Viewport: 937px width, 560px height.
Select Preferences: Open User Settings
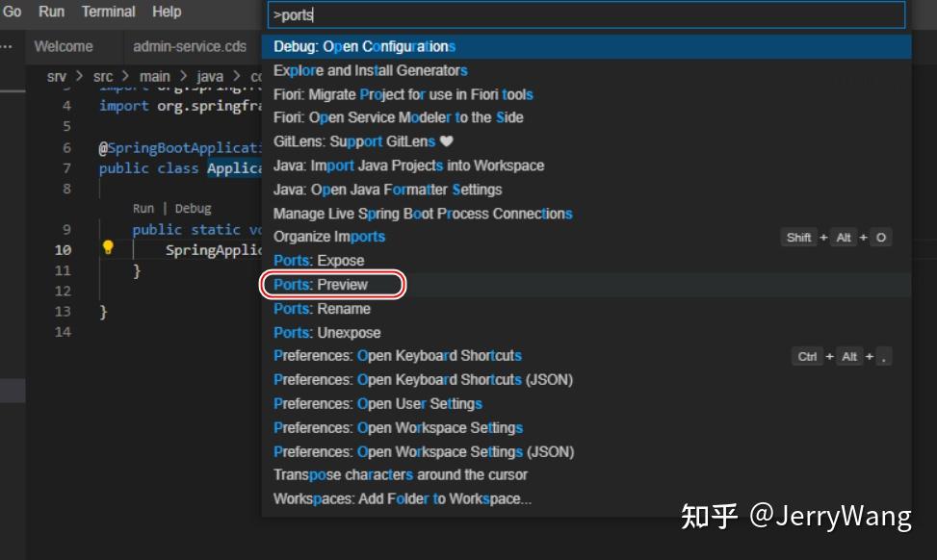[x=586, y=403]
